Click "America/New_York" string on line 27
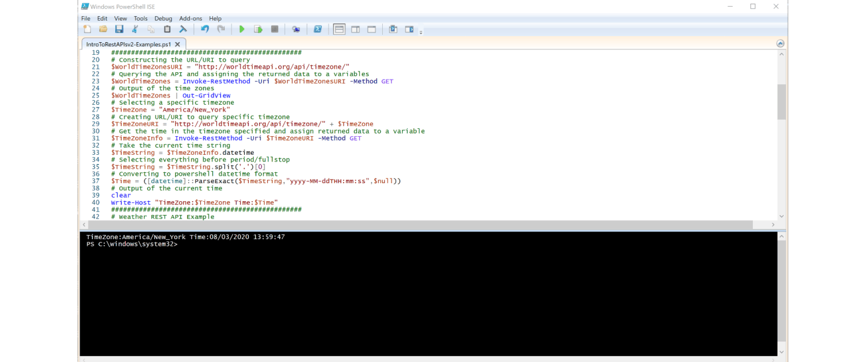This screenshot has width=868, height=362. click(x=195, y=110)
